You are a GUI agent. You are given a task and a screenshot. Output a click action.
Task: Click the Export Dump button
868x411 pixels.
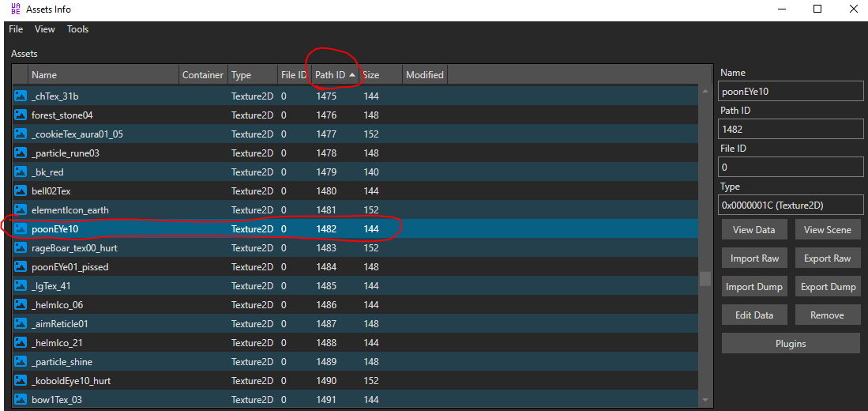(x=827, y=287)
